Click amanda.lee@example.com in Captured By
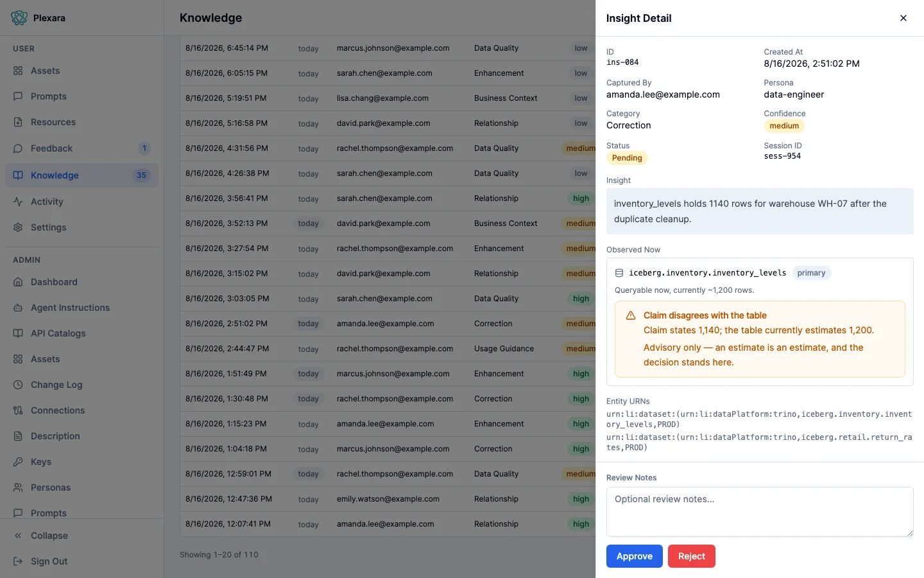Viewport: 924px width, 578px height. point(663,94)
